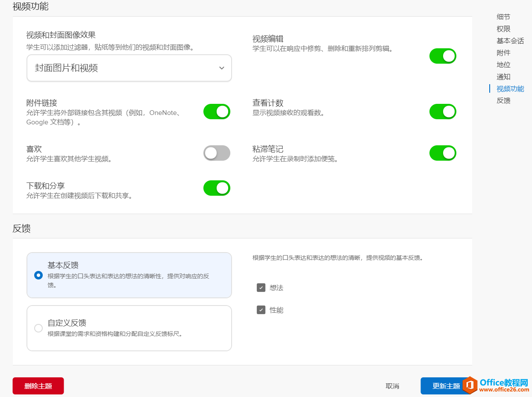Switch off 粘滞笔记 toggle

pos(443,153)
